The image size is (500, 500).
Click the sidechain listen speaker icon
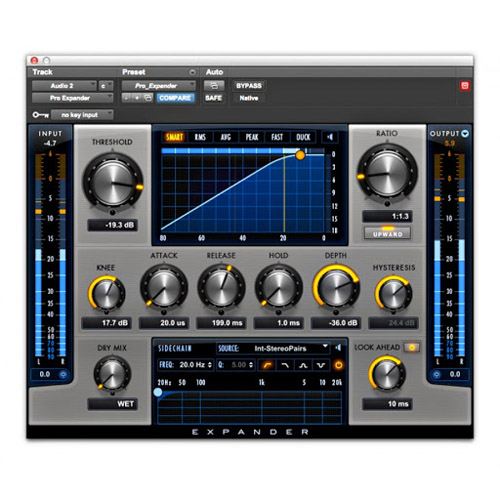click(x=338, y=348)
